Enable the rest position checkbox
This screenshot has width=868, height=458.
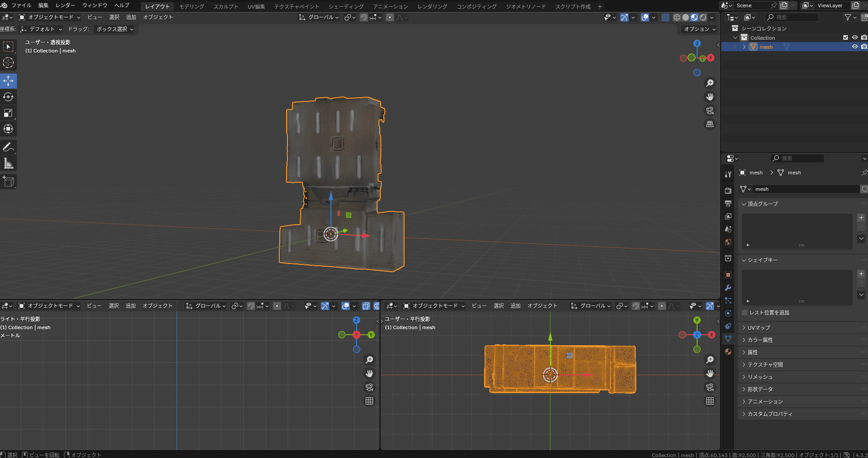point(745,313)
